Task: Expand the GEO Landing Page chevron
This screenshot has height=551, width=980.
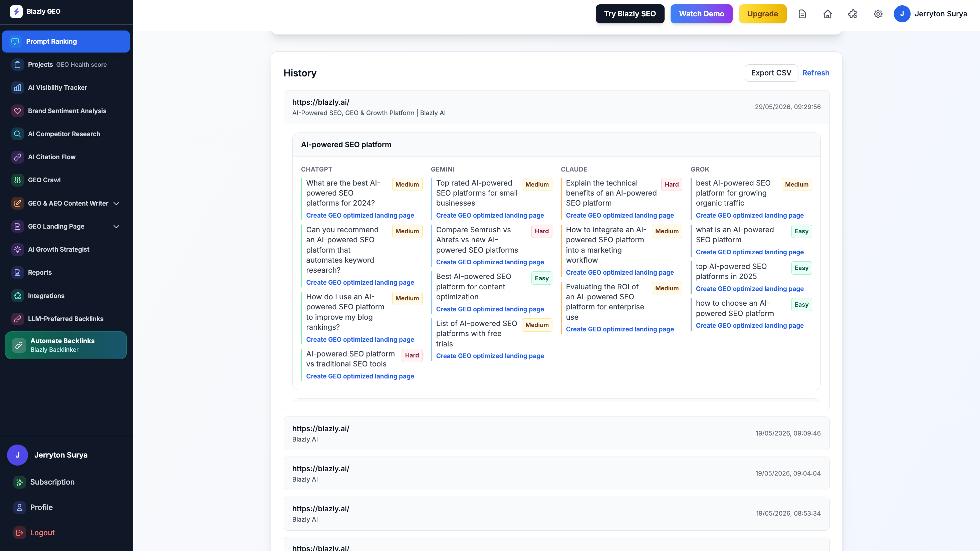Action: click(x=116, y=227)
